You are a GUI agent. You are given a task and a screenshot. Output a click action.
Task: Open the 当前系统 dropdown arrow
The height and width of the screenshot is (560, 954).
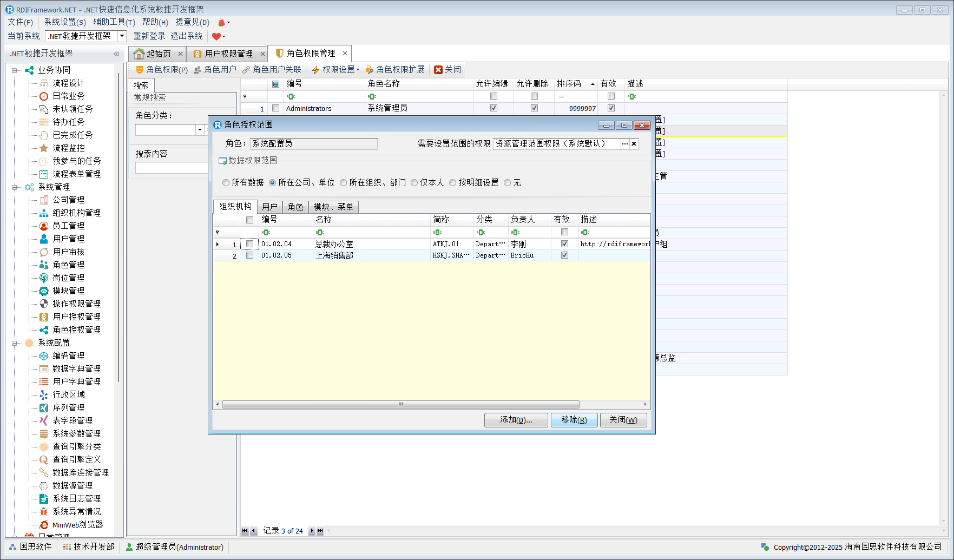pos(122,36)
